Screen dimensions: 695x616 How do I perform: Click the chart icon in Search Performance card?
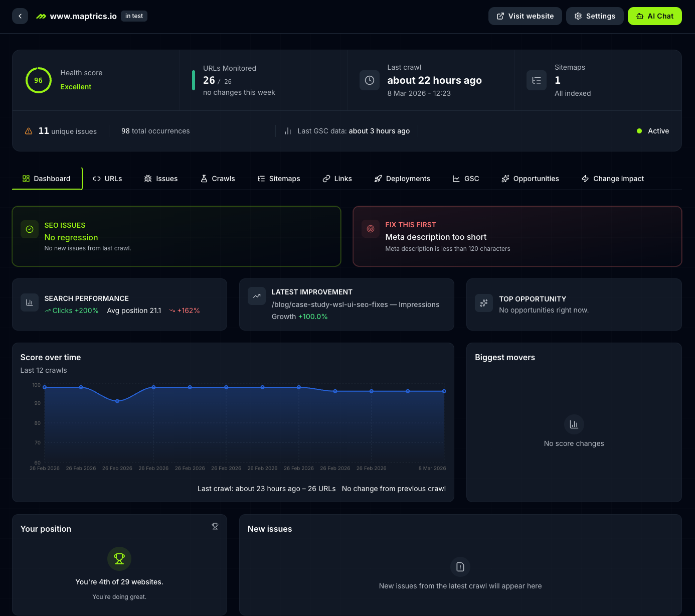[30, 302]
